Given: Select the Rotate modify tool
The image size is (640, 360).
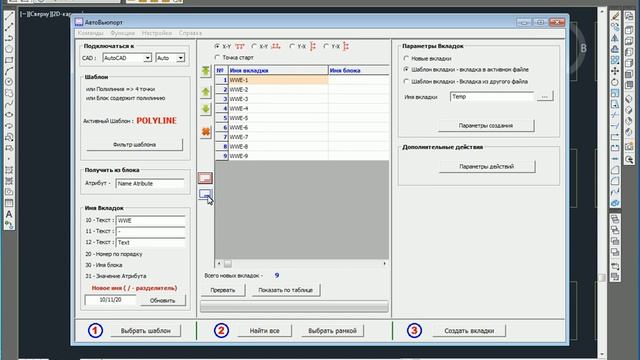Looking at the screenshot, I should (x=615, y=82).
